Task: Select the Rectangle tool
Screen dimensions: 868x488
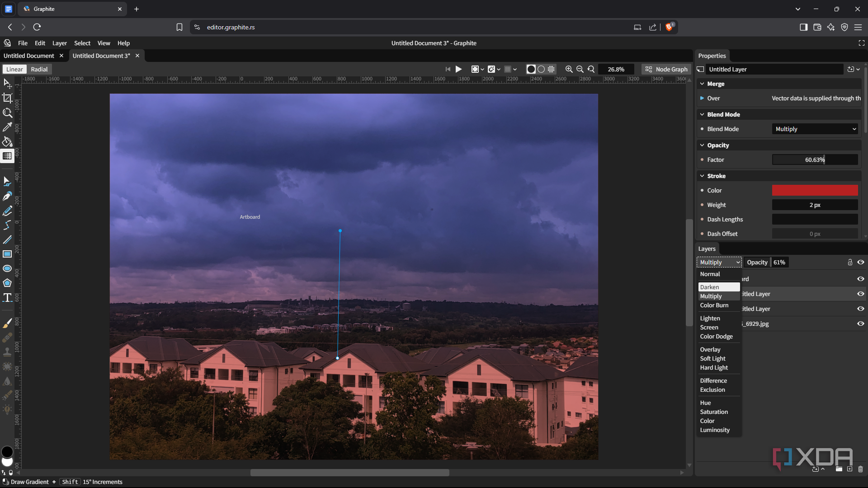Action: pyautogui.click(x=7, y=254)
